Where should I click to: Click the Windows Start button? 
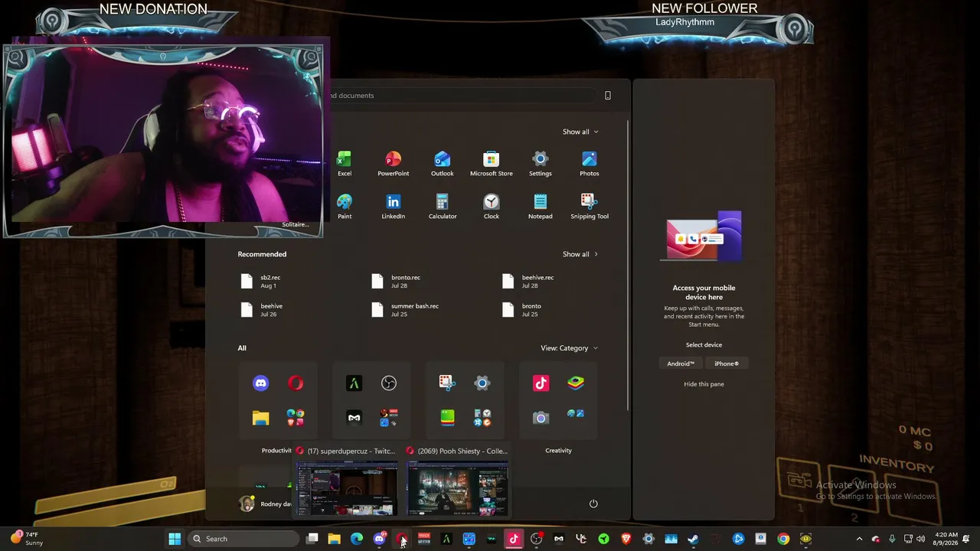(175, 539)
